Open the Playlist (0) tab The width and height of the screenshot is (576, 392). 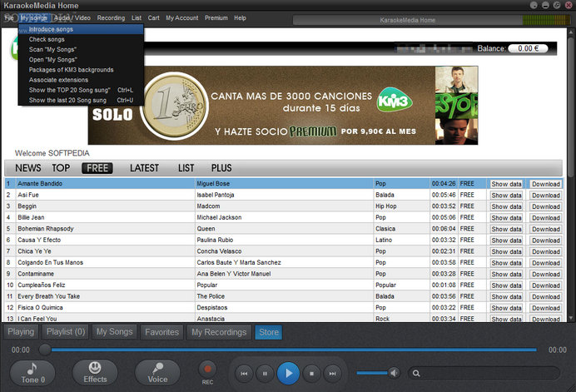pyautogui.click(x=66, y=332)
